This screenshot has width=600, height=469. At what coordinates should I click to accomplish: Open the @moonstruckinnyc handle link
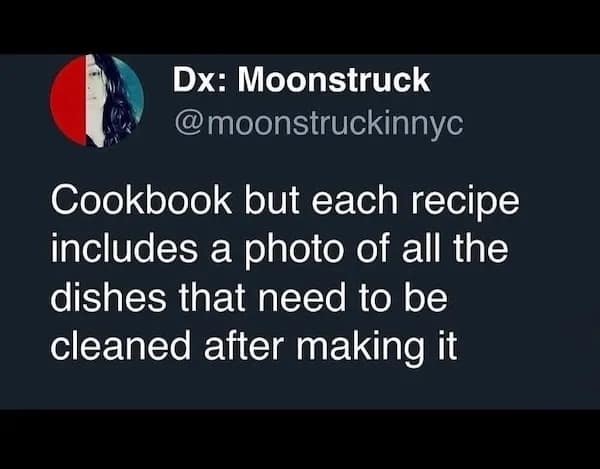click(x=319, y=124)
